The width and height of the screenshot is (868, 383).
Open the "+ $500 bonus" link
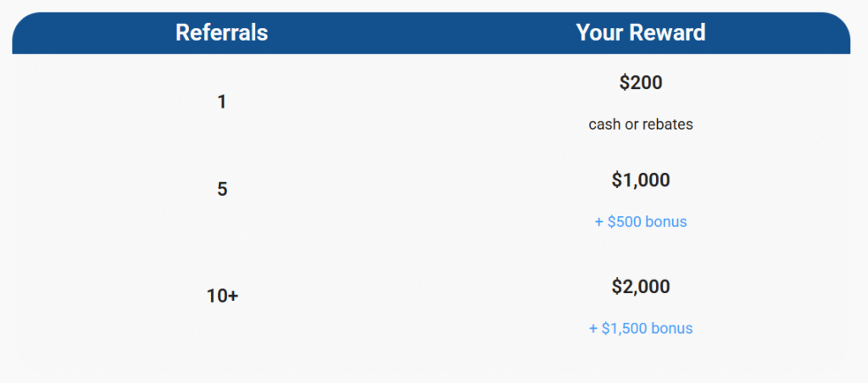(x=641, y=222)
